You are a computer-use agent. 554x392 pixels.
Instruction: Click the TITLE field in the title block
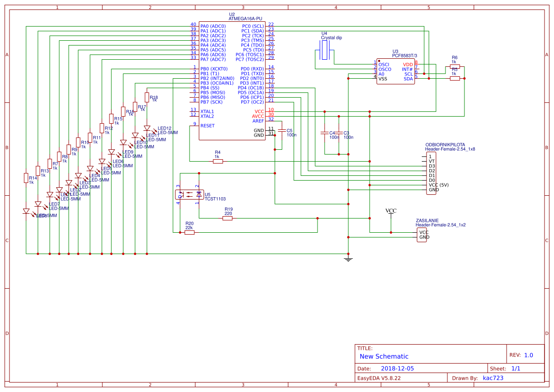[366, 347]
